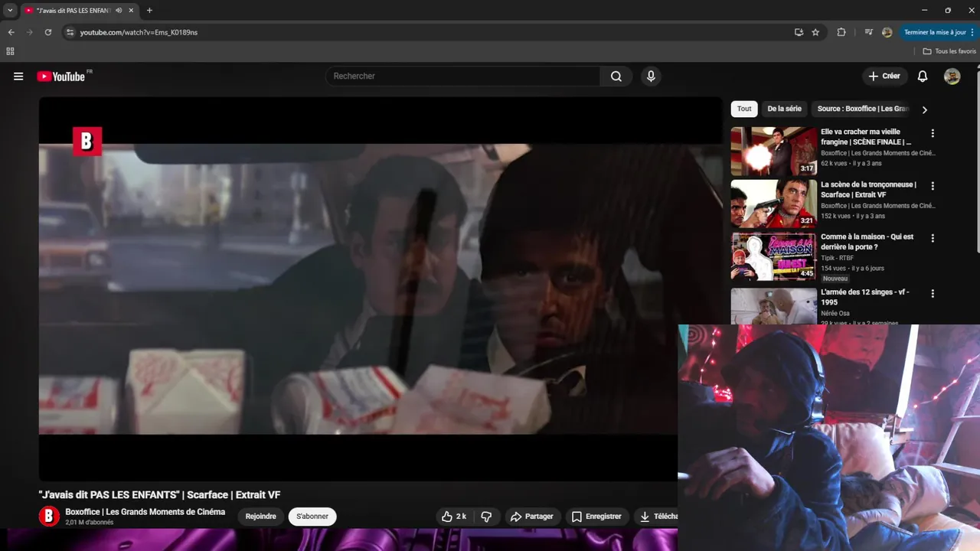Open the Boxoffice channel name link
980x551 pixels.
(145, 512)
